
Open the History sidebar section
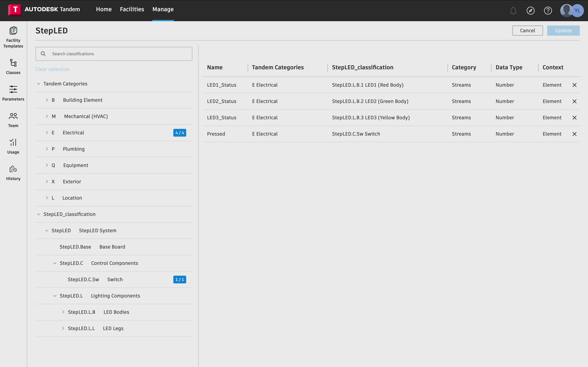coord(13,172)
